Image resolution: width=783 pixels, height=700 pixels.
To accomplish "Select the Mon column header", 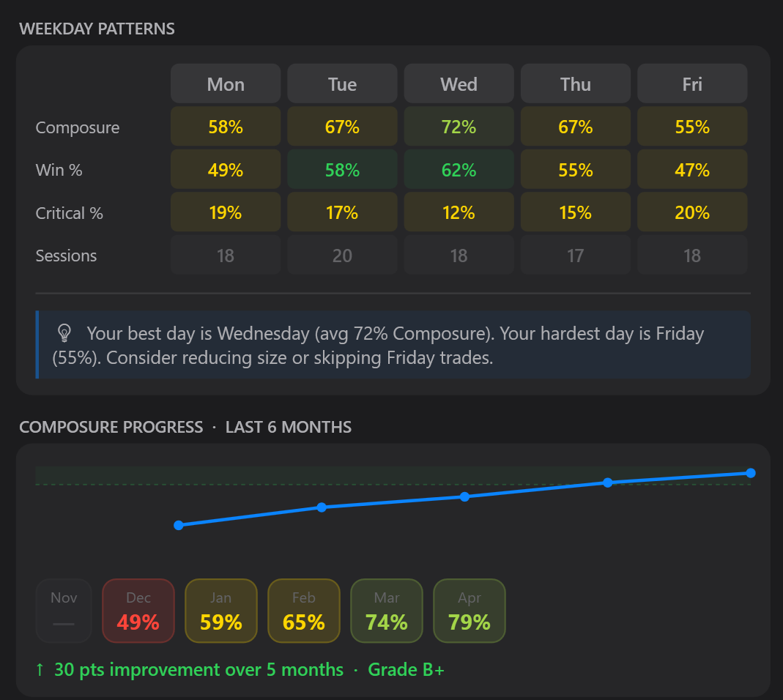I will (x=226, y=84).
